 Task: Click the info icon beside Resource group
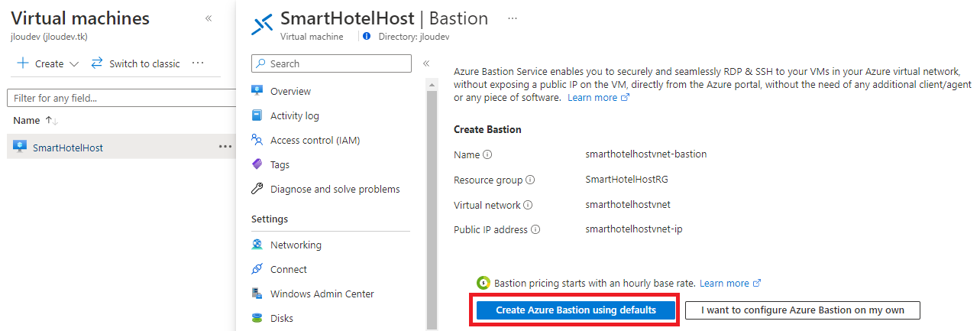pos(530,180)
